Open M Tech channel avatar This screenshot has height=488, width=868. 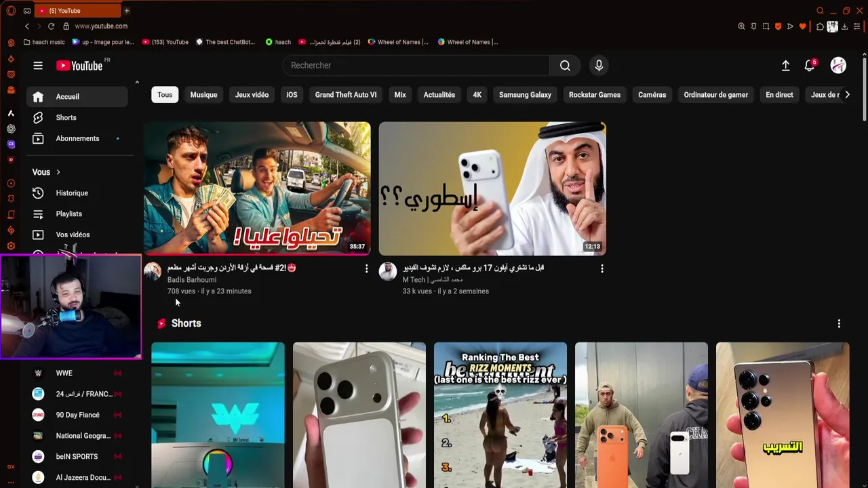[387, 272]
